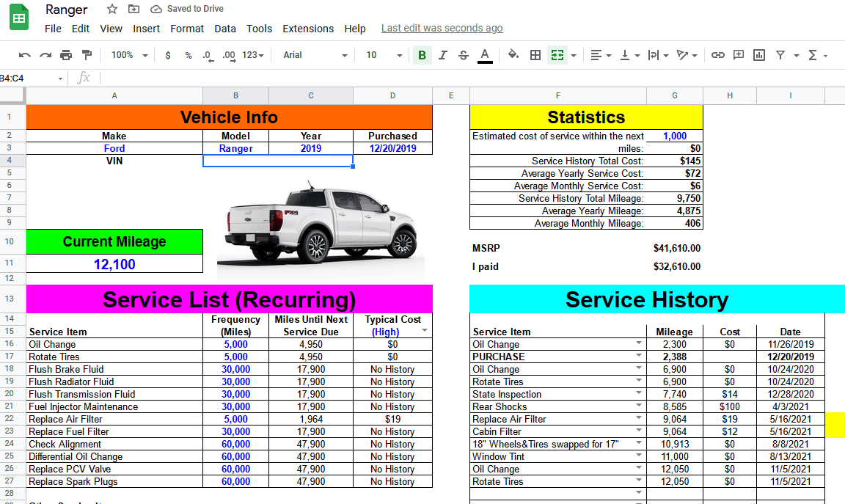Print the spreadsheet using printer icon
Screen dimensions: 845x504
[x=66, y=55]
